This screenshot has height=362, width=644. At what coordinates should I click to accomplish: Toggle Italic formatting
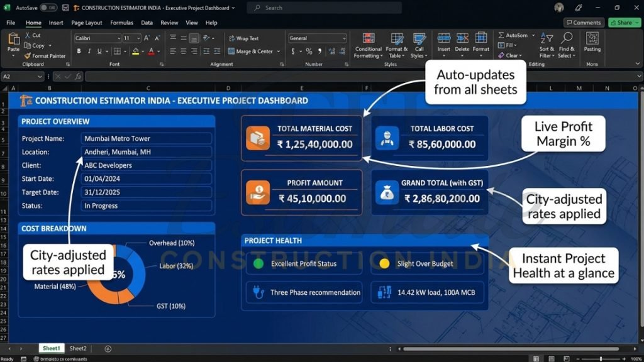click(89, 52)
